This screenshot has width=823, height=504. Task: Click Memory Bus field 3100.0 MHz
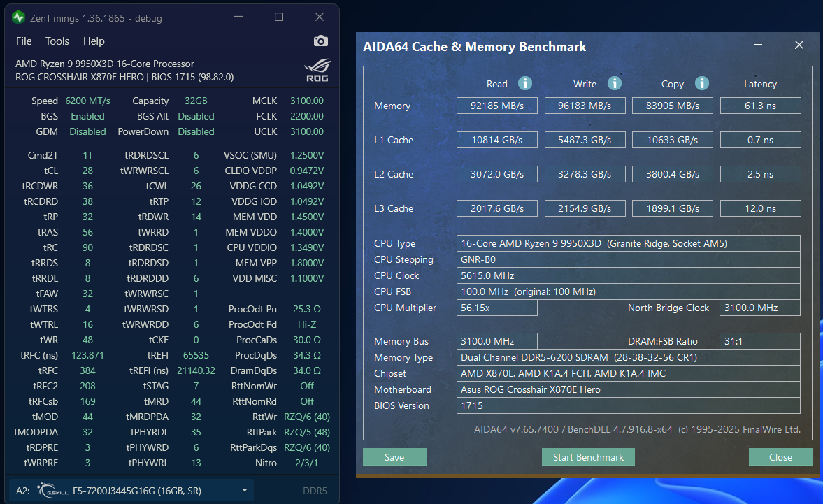pyautogui.click(x=497, y=341)
